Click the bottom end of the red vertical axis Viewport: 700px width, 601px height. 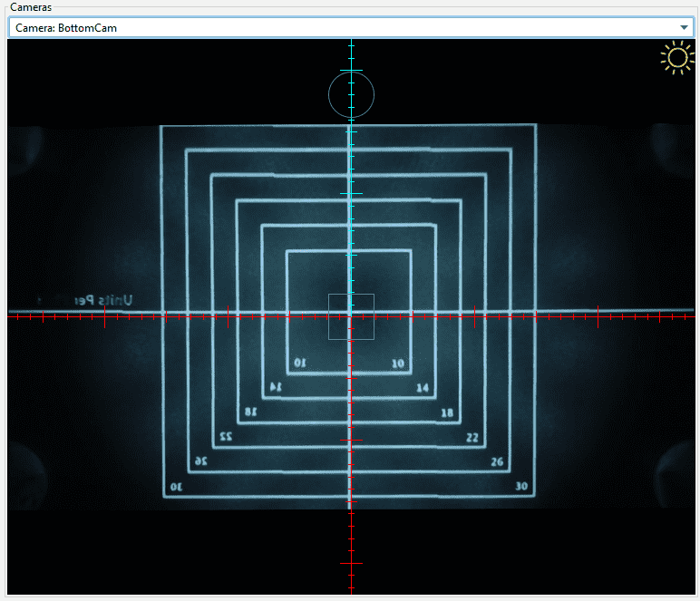tap(351, 587)
